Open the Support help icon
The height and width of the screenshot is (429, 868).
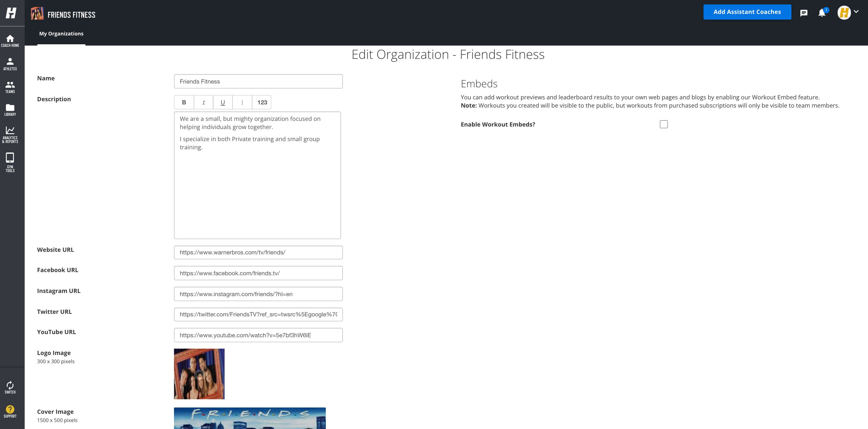click(x=10, y=412)
